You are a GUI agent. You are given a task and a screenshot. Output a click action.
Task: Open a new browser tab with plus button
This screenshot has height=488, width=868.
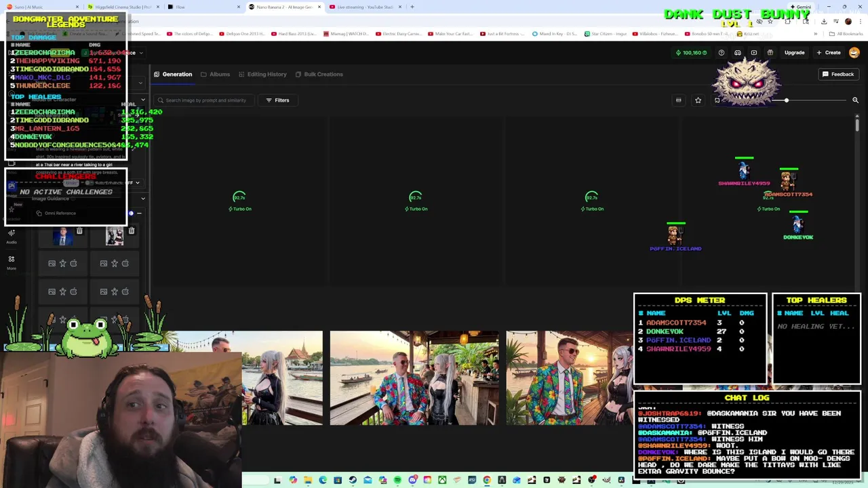click(x=412, y=7)
